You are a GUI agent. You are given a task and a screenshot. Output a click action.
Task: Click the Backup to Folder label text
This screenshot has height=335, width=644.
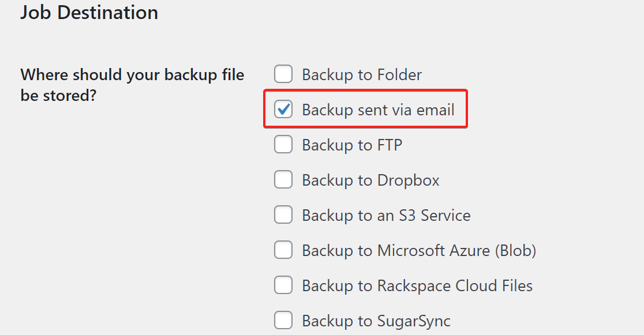(361, 74)
